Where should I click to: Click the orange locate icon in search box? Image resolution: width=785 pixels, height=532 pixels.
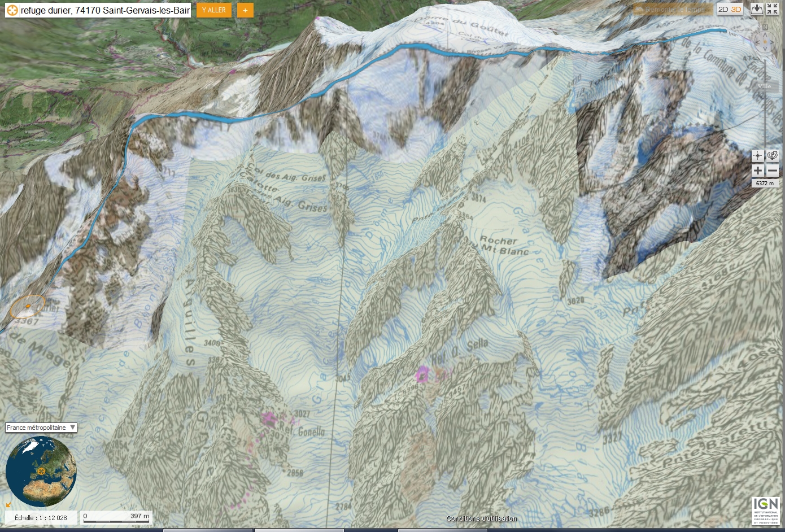[x=12, y=10]
